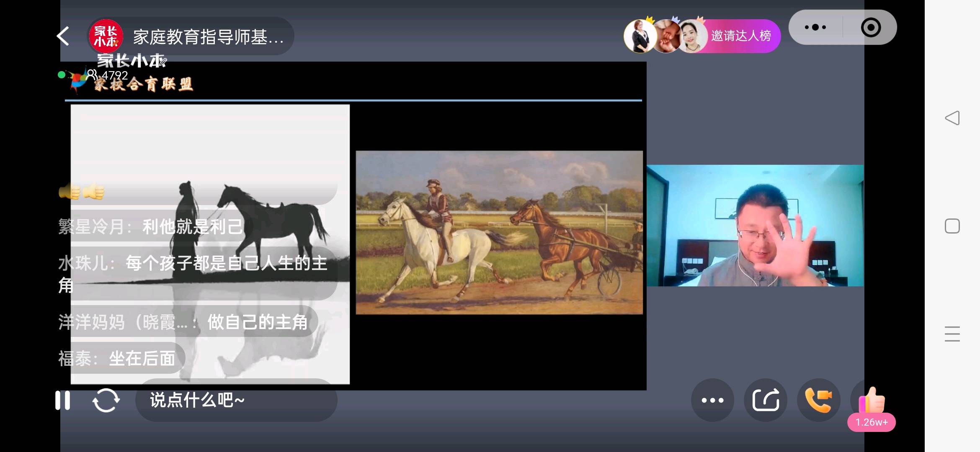Pause the live stream
Screen dimensions: 980x452
coord(63,401)
